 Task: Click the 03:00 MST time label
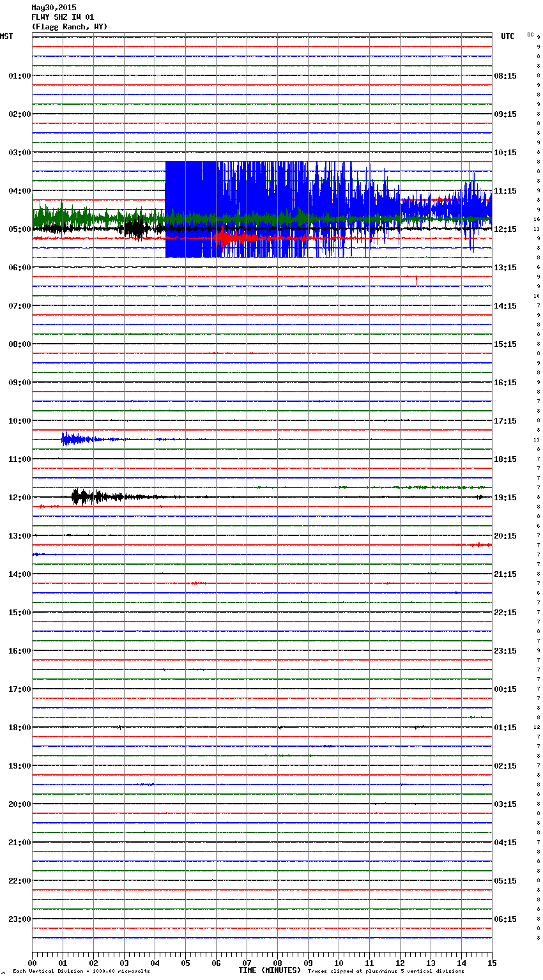click(x=20, y=153)
